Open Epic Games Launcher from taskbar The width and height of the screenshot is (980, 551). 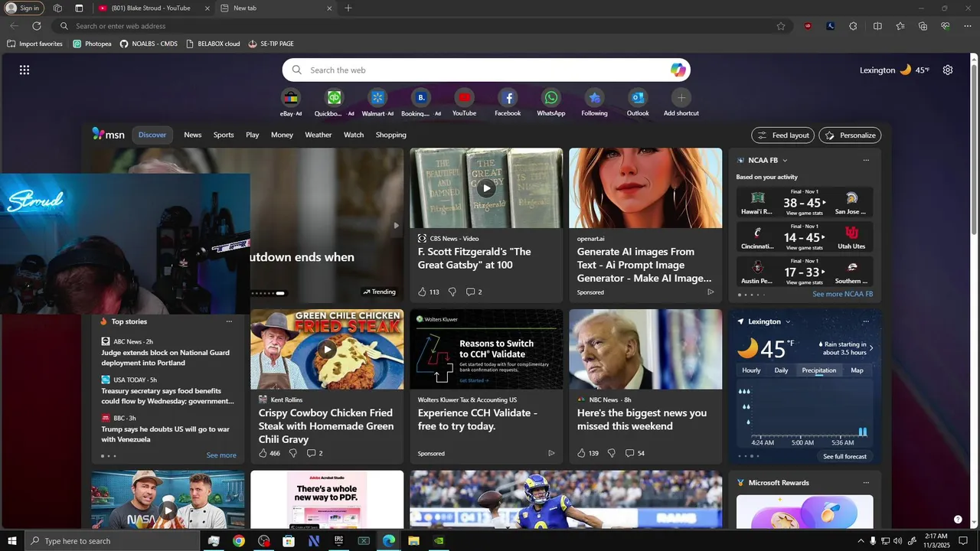(338, 541)
